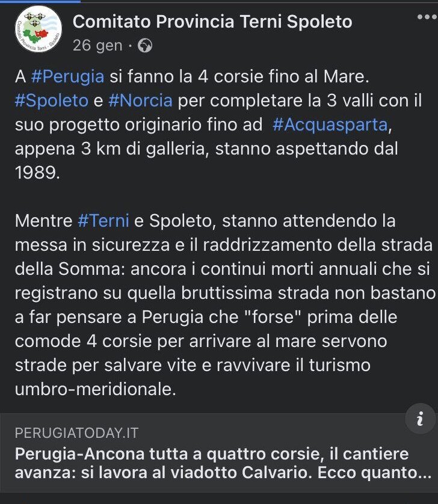Open the Perugia-Ancona article headline
The image size is (438, 504).
point(223,463)
